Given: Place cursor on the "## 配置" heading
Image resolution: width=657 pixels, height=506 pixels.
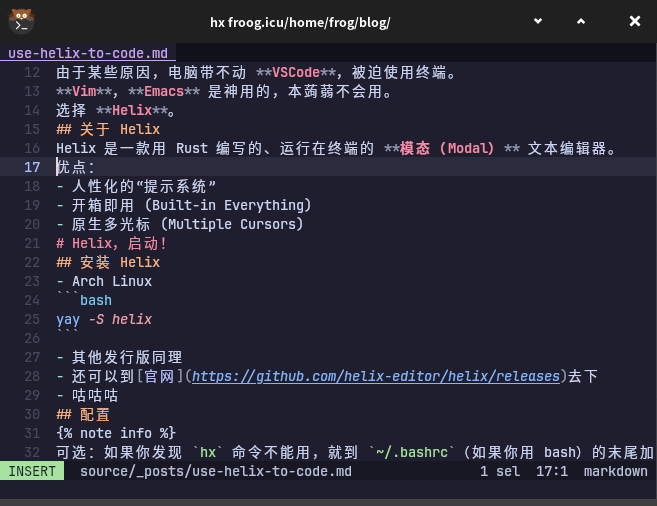Looking at the screenshot, I should point(83,414).
